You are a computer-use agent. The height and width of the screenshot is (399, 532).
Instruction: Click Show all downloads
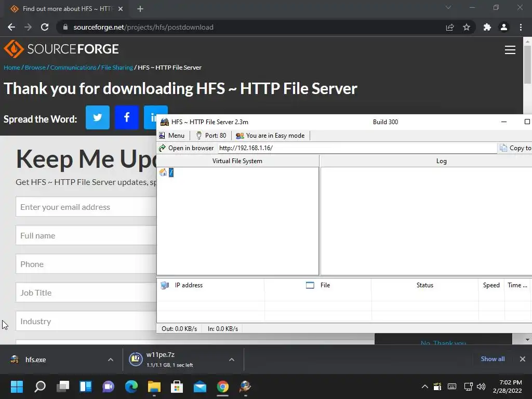[493, 359]
